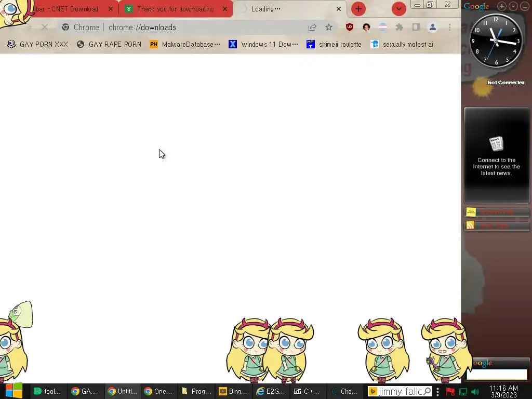Switch to the Untitl… Chrome taskbar window

(122, 391)
